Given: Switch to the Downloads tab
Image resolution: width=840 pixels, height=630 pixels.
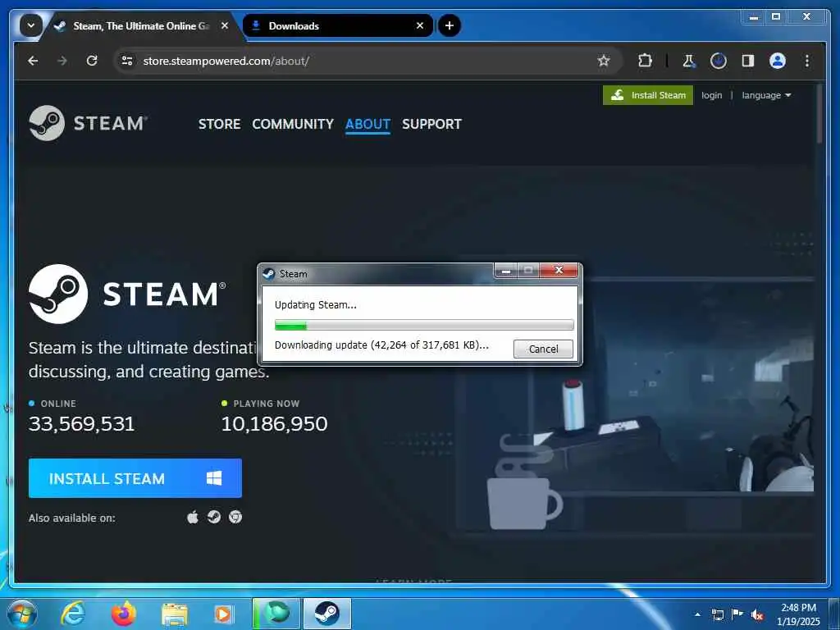Looking at the screenshot, I should coord(337,25).
